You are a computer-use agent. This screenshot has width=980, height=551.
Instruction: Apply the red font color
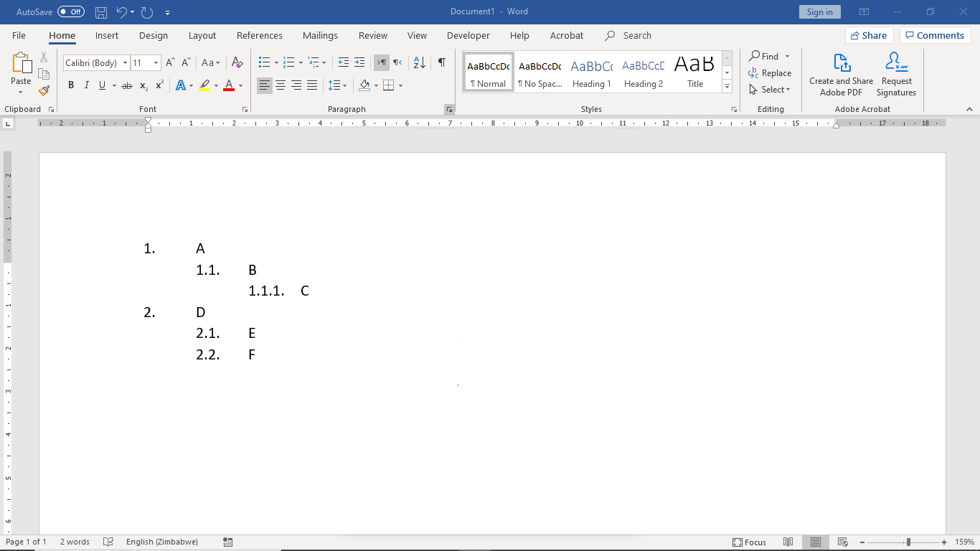[229, 85]
